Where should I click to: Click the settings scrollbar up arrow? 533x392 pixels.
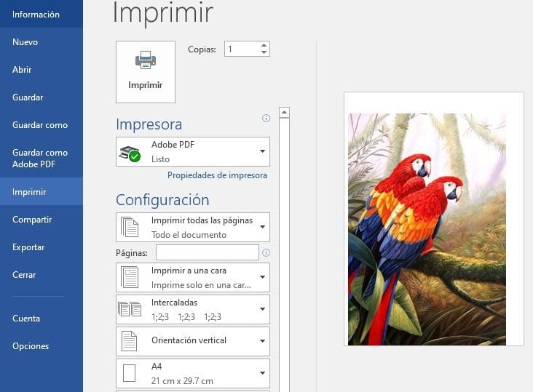(x=284, y=113)
